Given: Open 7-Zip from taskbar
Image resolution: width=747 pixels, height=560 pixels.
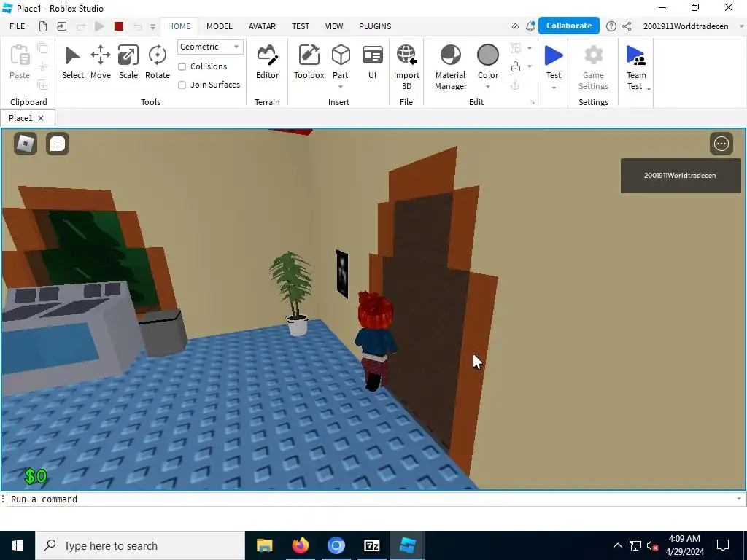Looking at the screenshot, I should point(371,545).
